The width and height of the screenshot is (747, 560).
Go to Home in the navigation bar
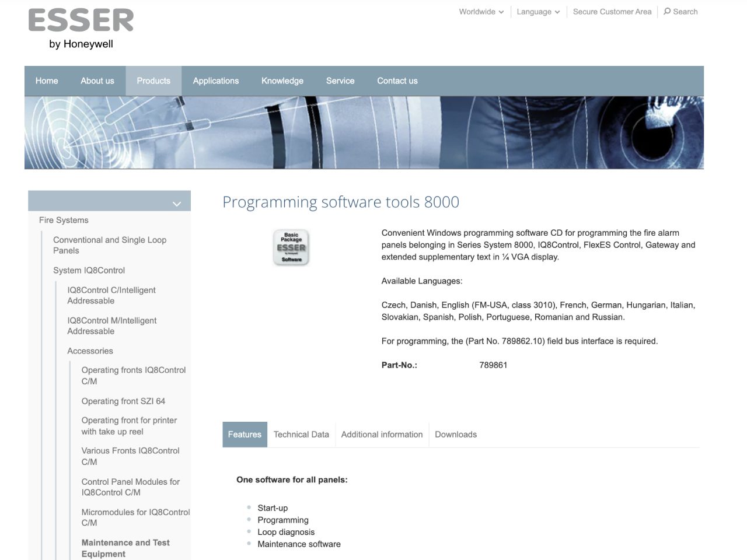coord(47,80)
